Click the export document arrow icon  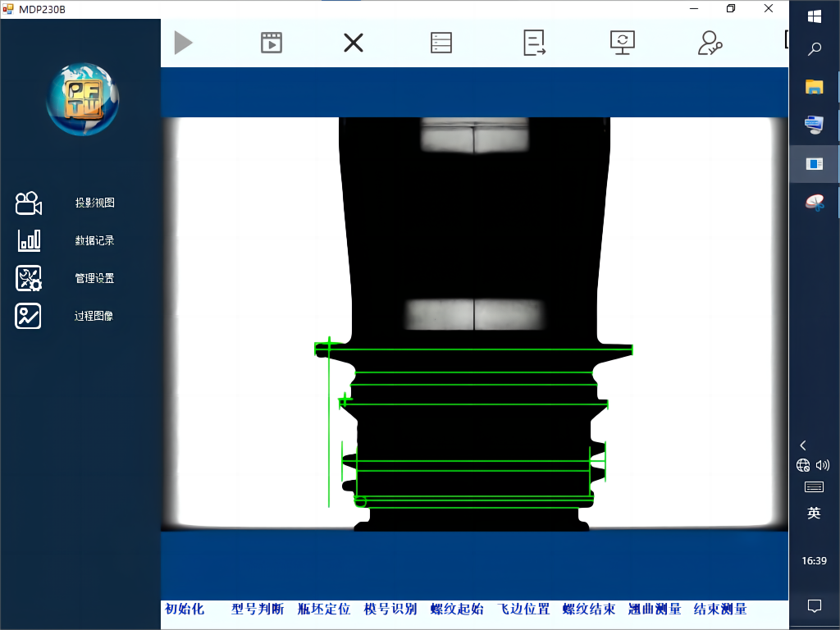(x=535, y=43)
